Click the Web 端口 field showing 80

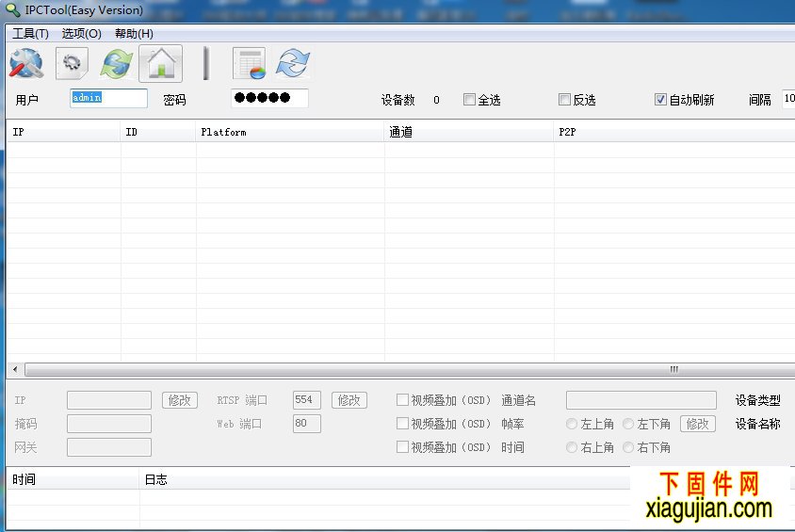307,424
